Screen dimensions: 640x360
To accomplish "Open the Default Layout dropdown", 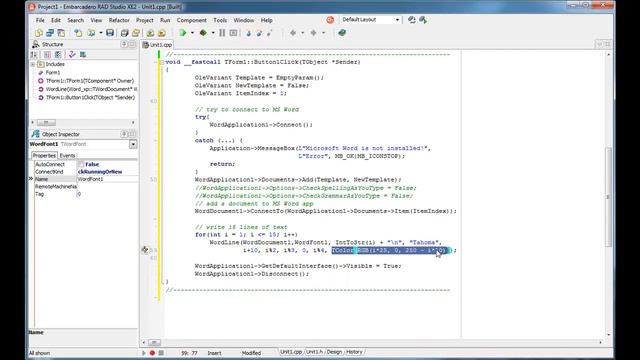I will (397, 20).
